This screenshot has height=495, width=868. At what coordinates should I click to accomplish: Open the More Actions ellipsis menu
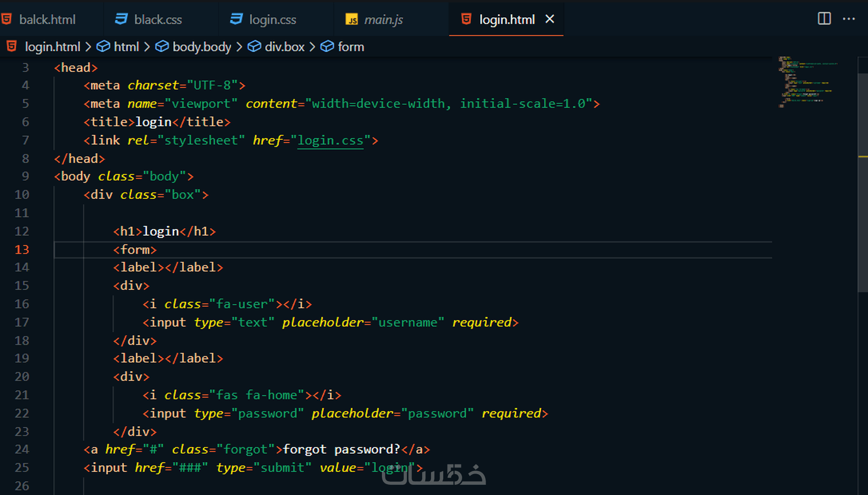pos(849,19)
